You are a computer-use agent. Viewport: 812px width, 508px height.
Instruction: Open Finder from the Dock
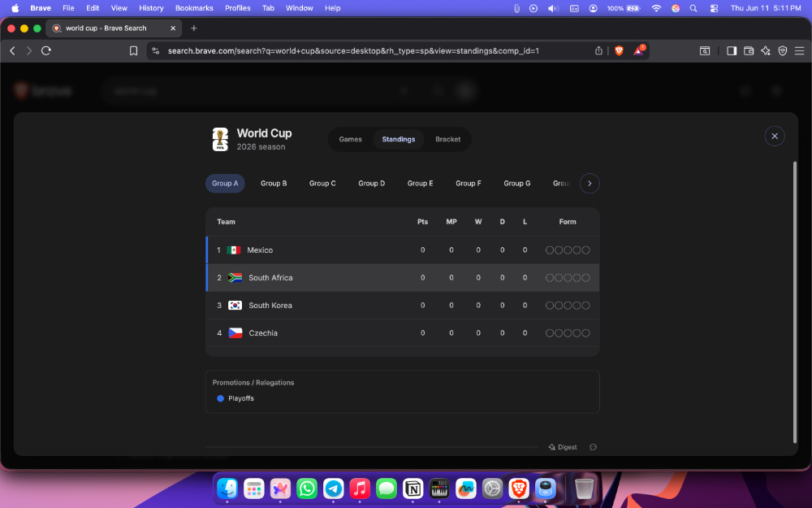point(227,488)
